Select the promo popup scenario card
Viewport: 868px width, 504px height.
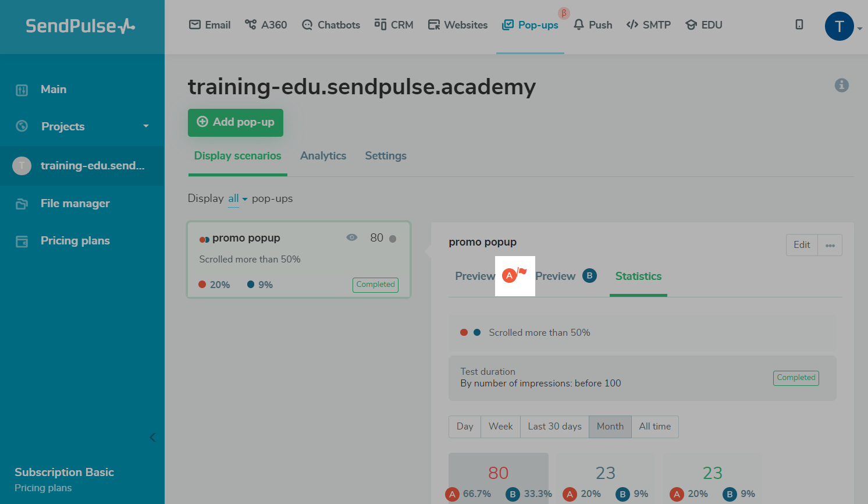(x=298, y=260)
